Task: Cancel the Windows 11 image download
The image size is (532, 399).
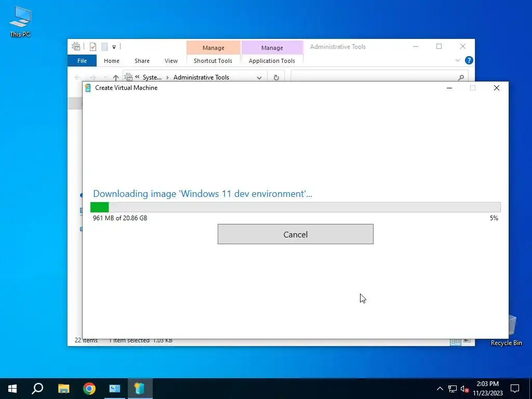Action: click(x=295, y=234)
